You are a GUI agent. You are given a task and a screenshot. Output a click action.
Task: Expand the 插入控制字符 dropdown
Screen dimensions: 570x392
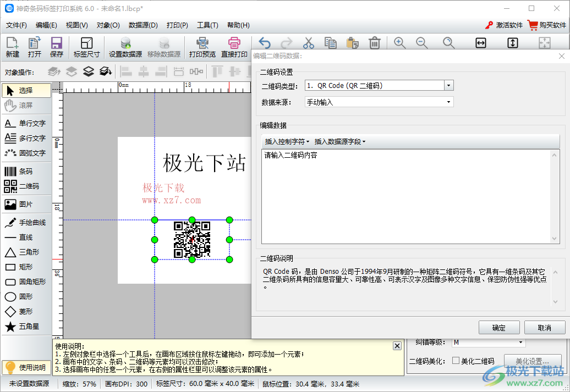coord(287,142)
